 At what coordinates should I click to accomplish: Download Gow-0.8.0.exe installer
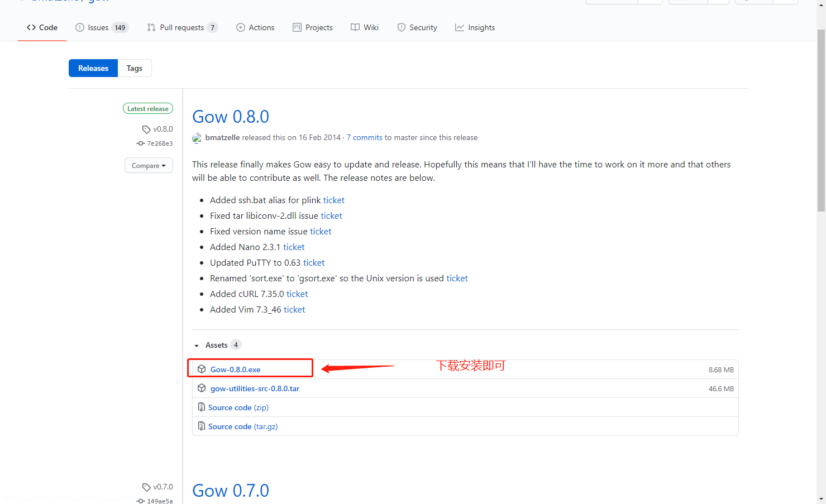[236, 369]
